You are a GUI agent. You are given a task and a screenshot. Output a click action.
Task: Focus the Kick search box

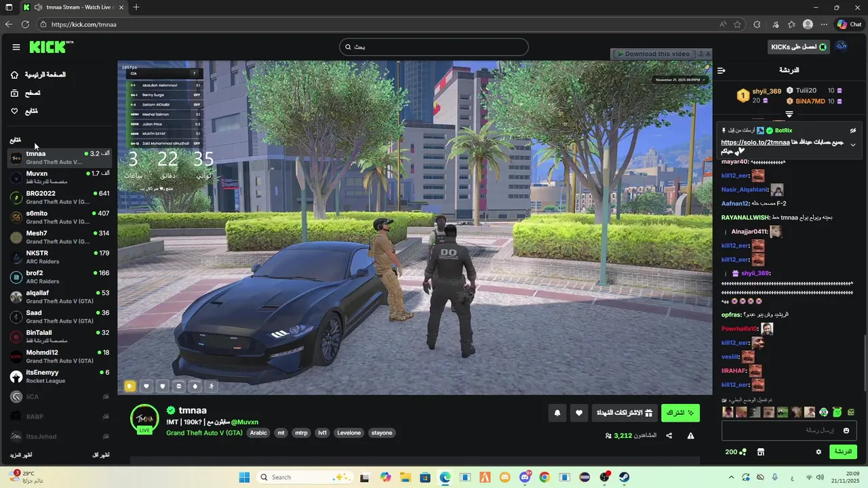434,47
